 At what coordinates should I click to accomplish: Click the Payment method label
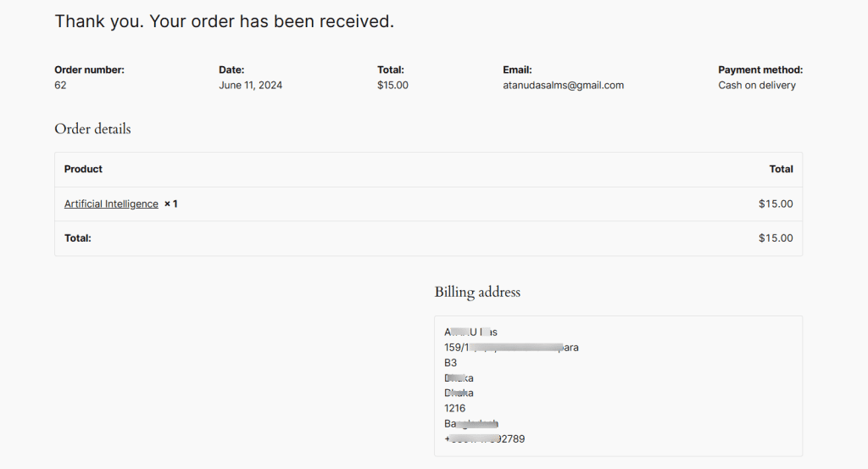(x=759, y=70)
